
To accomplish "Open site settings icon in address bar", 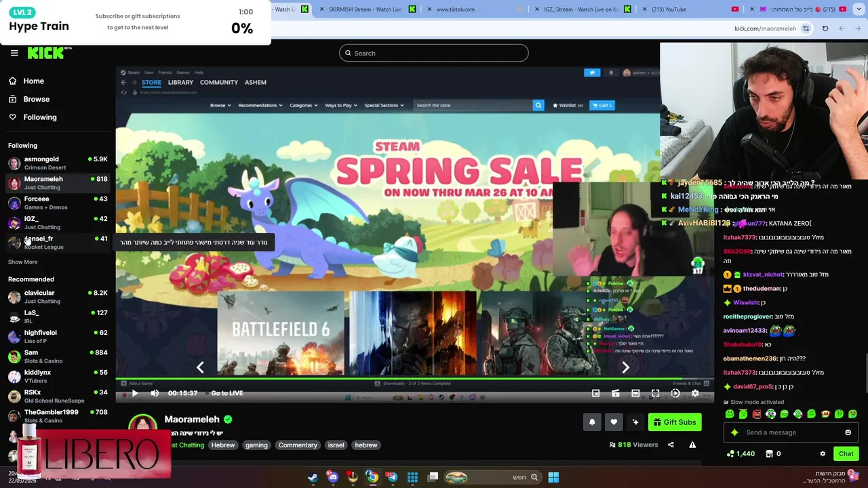I will (x=806, y=28).
